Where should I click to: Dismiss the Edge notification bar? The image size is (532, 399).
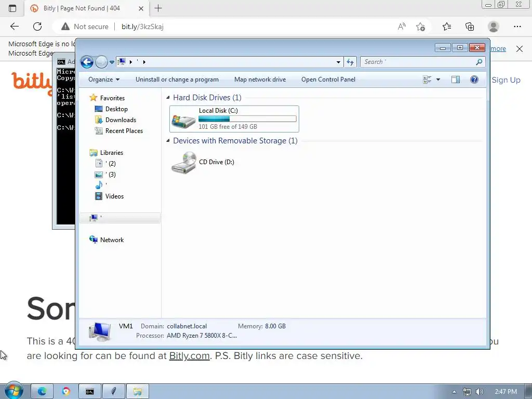click(x=520, y=49)
